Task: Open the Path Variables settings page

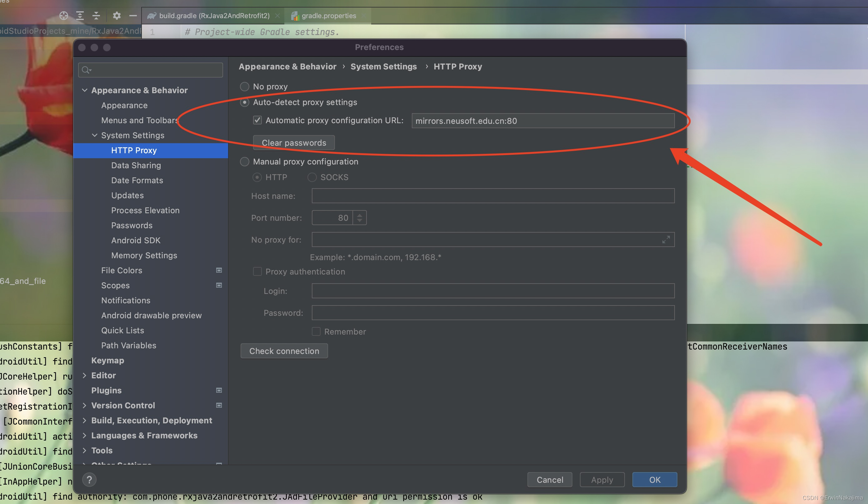Action: pos(129,345)
